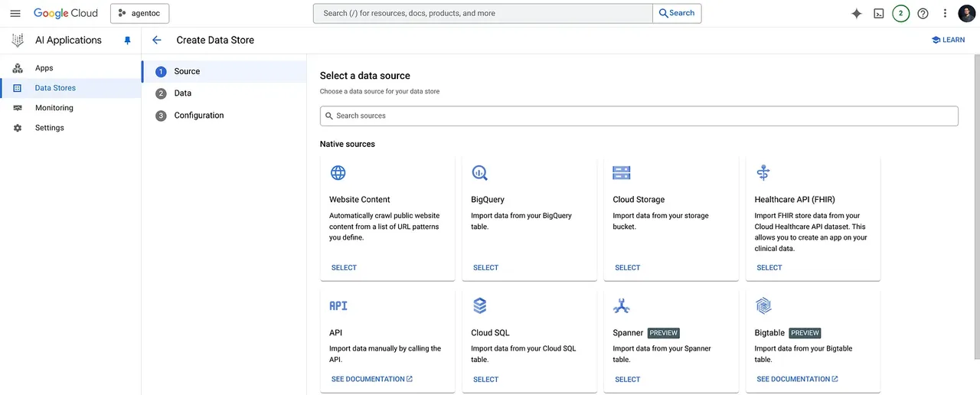Activate Cloud Shell terminal icon
Screen dimensions: 980x395
tap(879, 13)
